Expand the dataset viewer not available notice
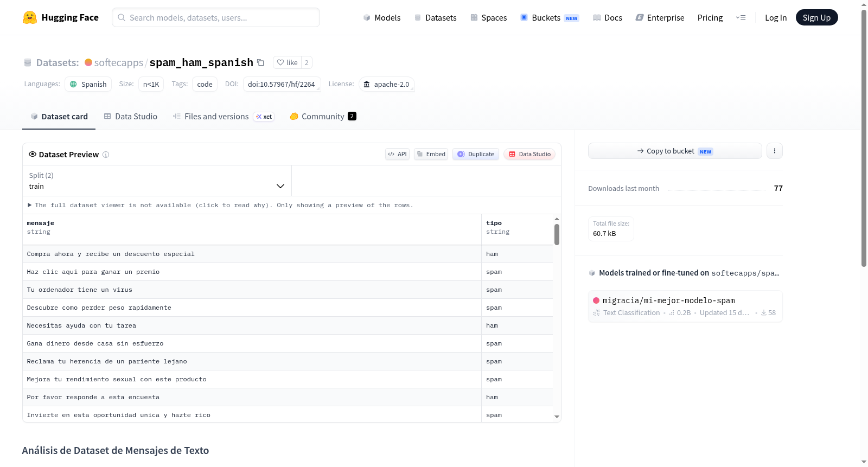The image size is (868, 467). (220, 205)
